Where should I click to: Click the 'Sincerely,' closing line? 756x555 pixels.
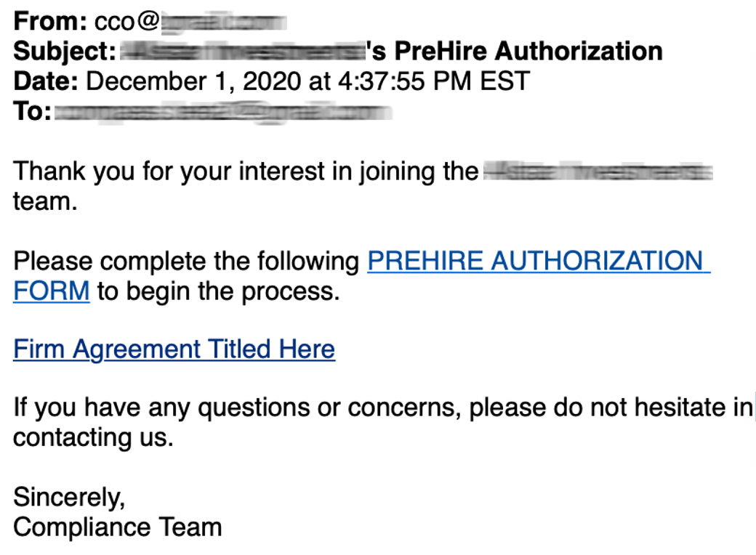click(x=70, y=498)
